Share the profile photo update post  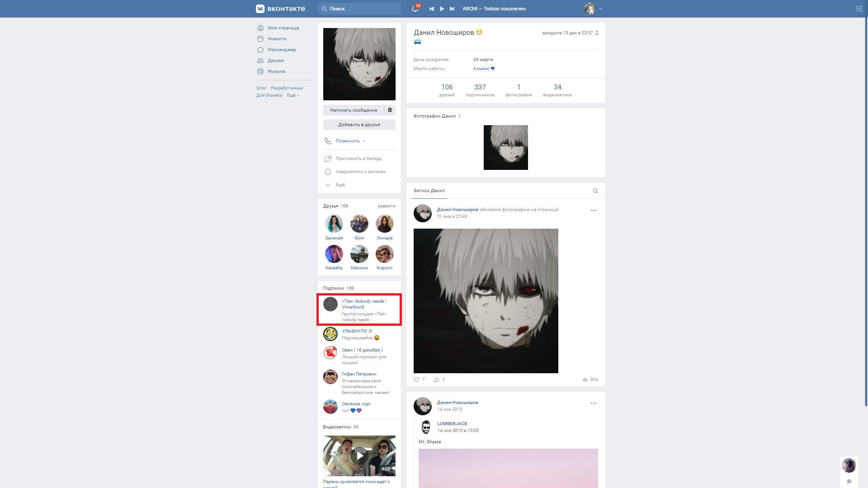pos(436,380)
